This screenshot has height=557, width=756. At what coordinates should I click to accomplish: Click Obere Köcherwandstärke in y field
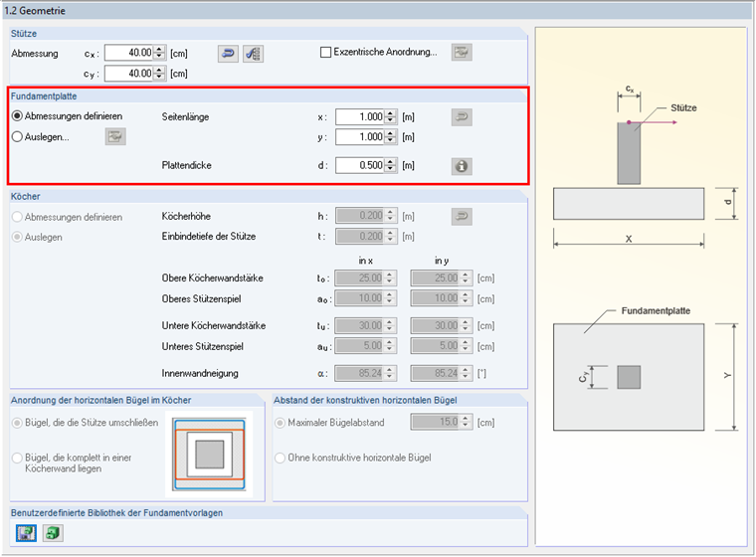tap(436, 278)
